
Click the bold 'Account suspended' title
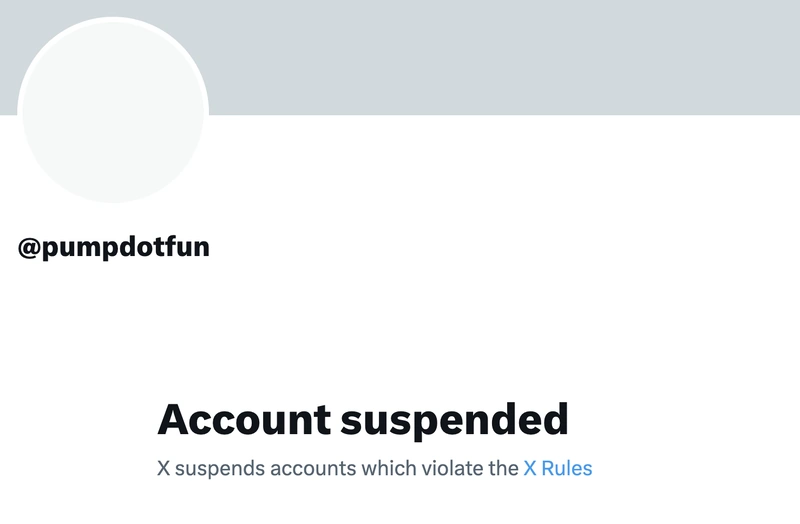click(362, 419)
